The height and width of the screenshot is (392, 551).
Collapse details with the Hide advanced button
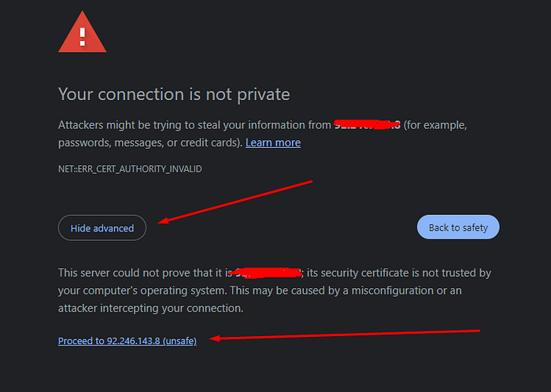(102, 228)
